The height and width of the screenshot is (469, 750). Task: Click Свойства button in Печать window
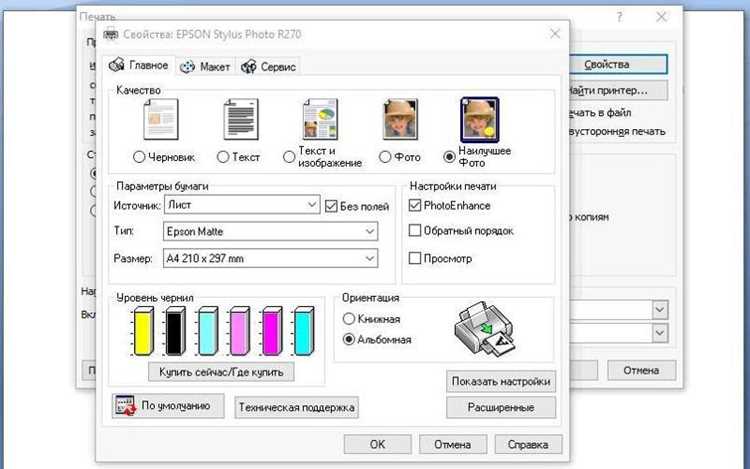tap(618, 65)
